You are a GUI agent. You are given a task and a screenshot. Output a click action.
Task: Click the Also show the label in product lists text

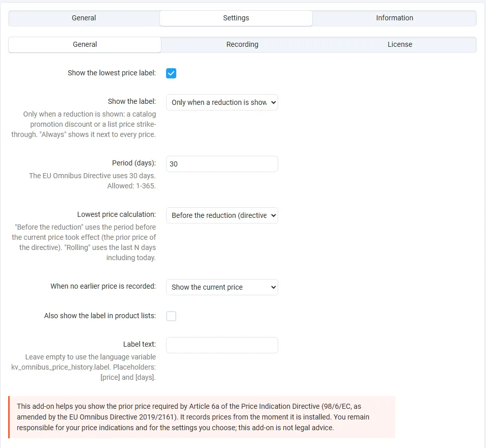click(x=100, y=316)
